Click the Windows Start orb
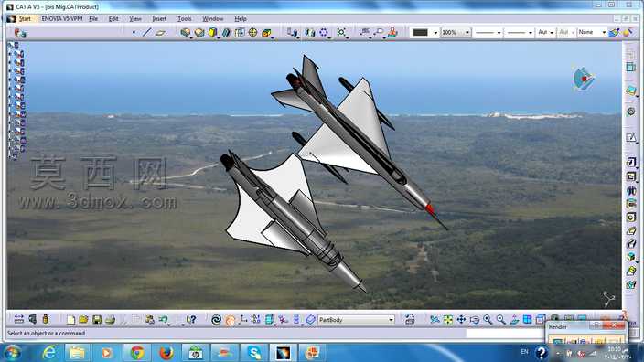The height and width of the screenshot is (362, 644). click(x=12, y=353)
